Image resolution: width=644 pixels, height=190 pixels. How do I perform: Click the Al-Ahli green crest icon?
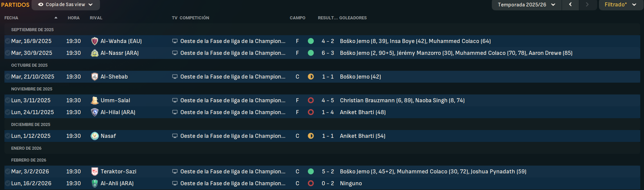click(x=95, y=184)
